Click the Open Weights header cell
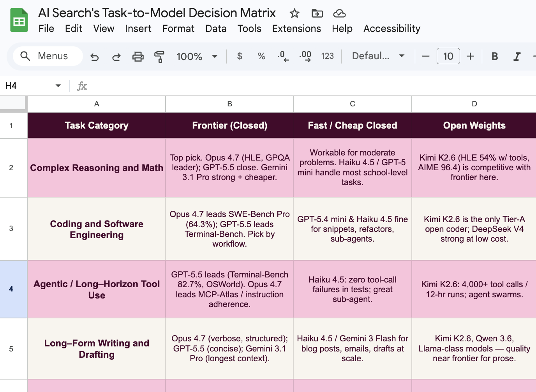Image resolution: width=536 pixels, height=392 pixels. coord(474,125)
